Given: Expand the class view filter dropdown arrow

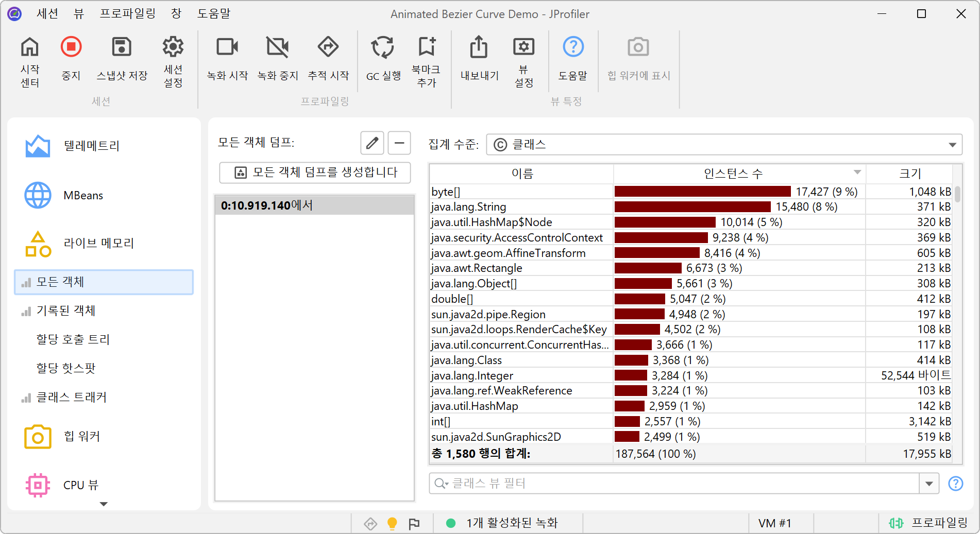Looking at the screenshot, I should tap(929, 484).
